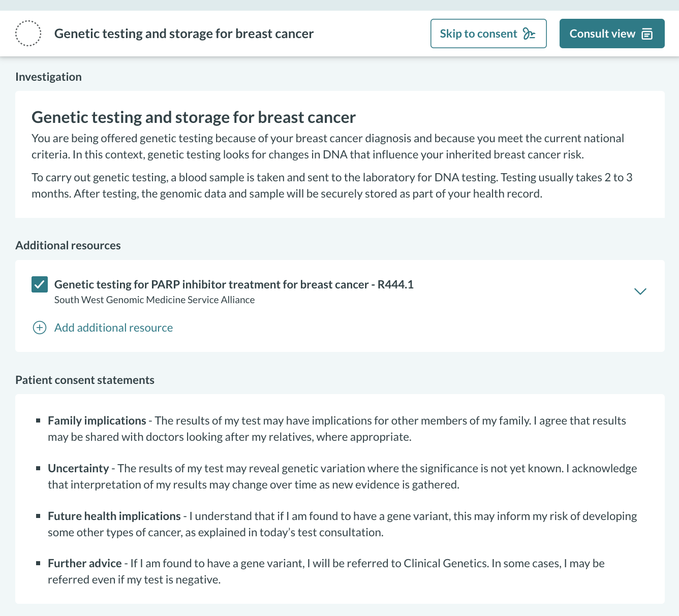679x616 pixels.
Task: Click the Investigation section heading
Action: [x=48, y=77]
